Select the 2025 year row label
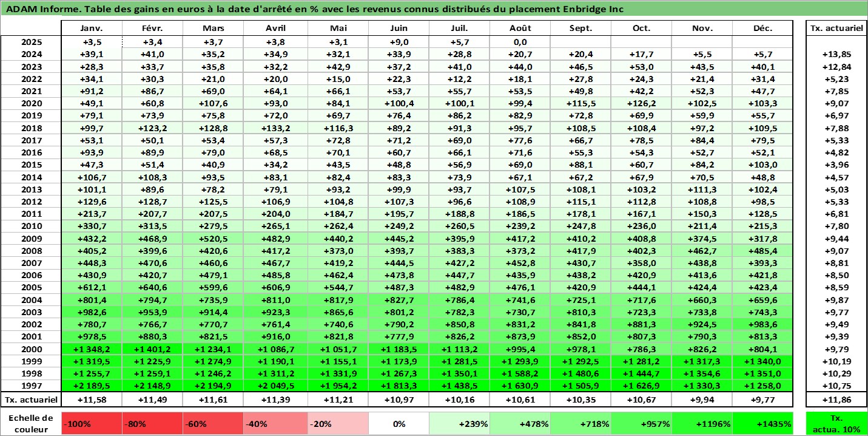The image size is (868, 436). [x=31, y=43]
